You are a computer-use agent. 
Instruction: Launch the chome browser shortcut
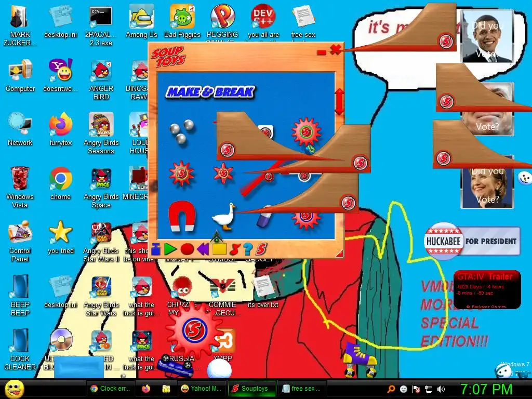[x=60, y=183]
